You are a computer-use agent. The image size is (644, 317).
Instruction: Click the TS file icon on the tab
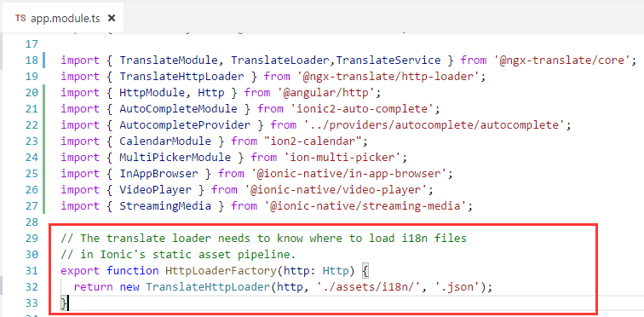20,19
